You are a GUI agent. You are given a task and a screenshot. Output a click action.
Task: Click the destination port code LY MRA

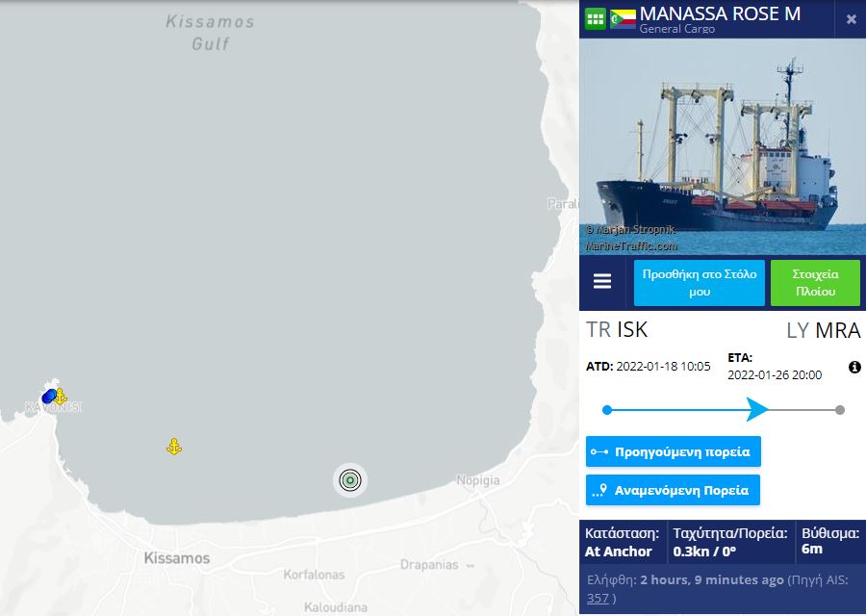coord(824,330)
